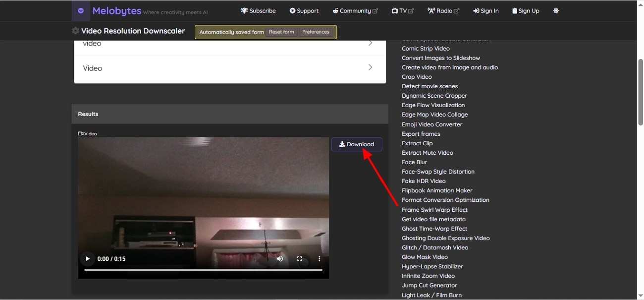This screenshot has width=644, height=300.
Task: Download the processed video
Action: coord(356,144)
